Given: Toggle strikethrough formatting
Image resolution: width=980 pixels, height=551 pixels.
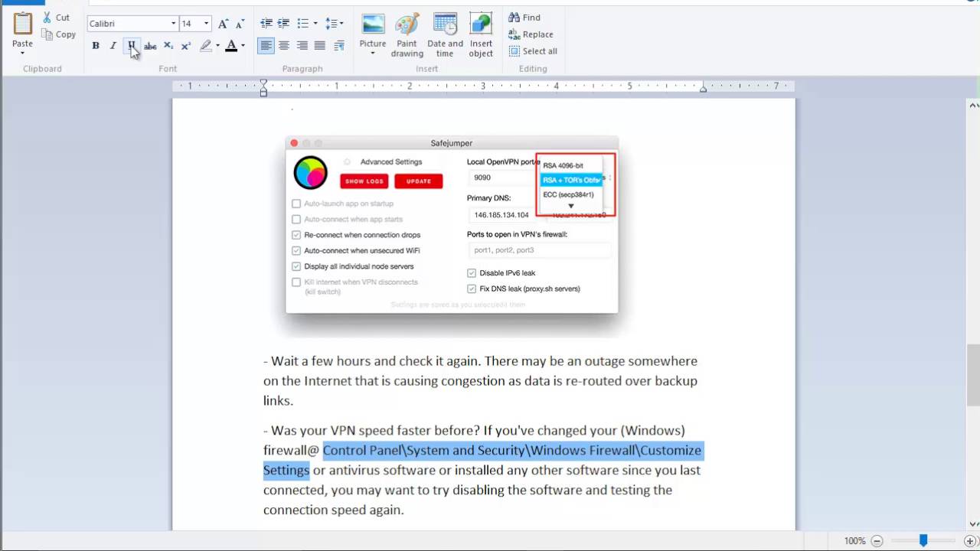Looking at the screenshot, I should coord(150,46).
